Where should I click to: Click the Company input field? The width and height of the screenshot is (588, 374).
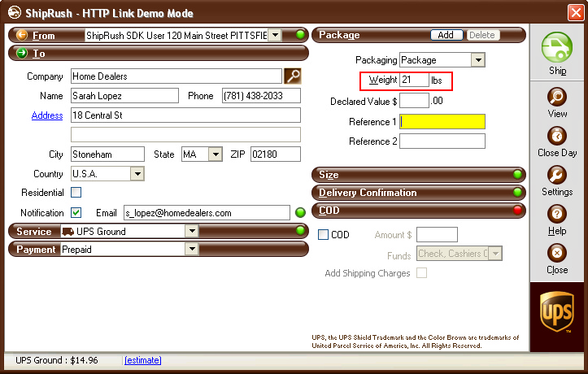point(176,76)
